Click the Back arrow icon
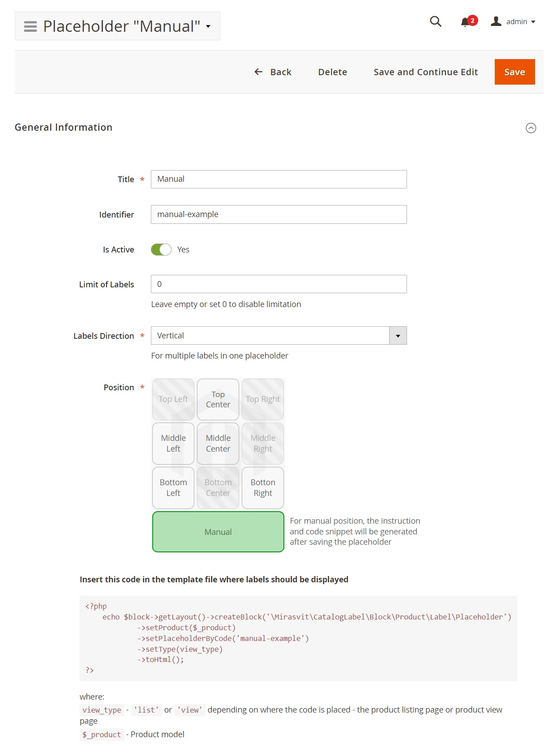The image size is (557, 756). (x=258, y=72)
